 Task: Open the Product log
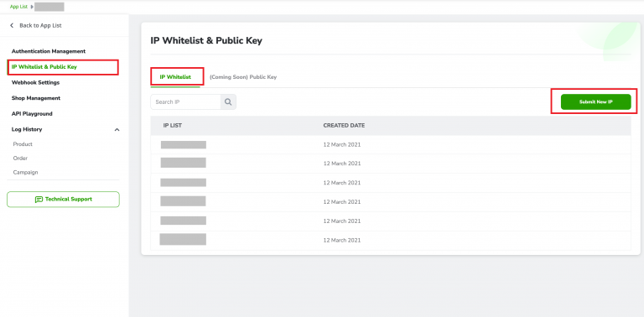[x=23, y=144]
